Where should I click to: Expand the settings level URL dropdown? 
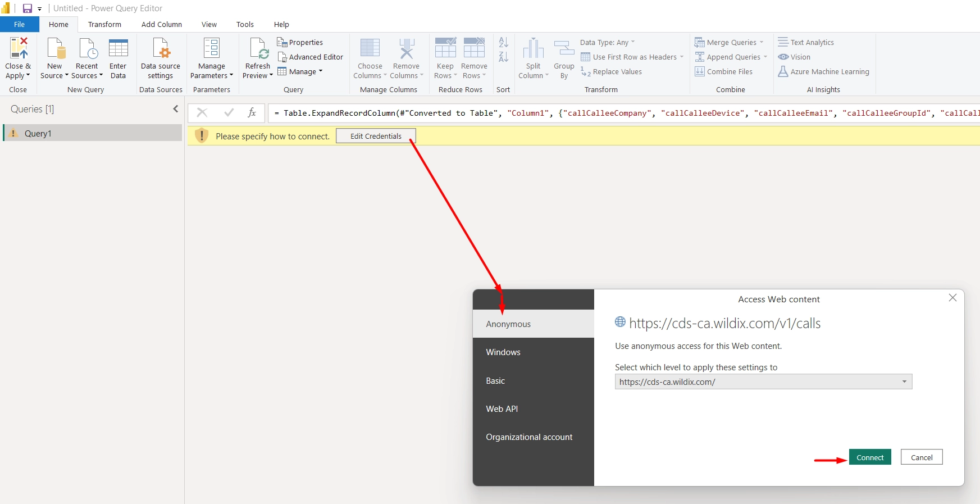[904, 382]
